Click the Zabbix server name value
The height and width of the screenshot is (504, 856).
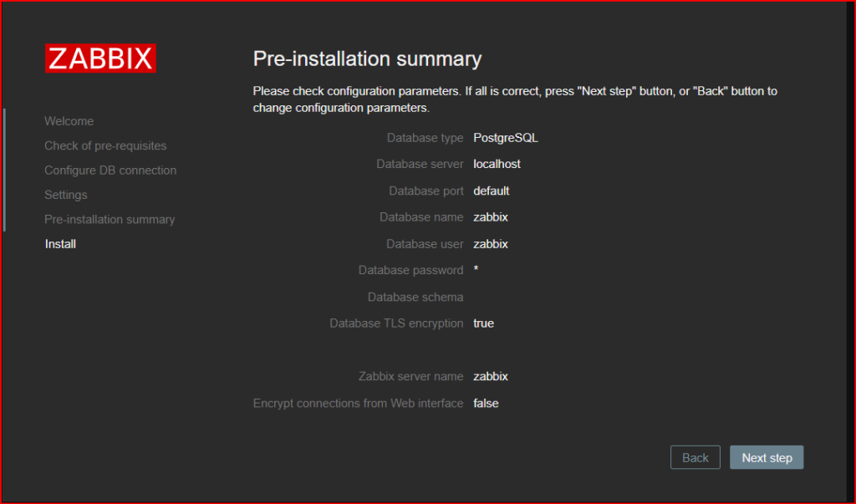tap(491, 377)
